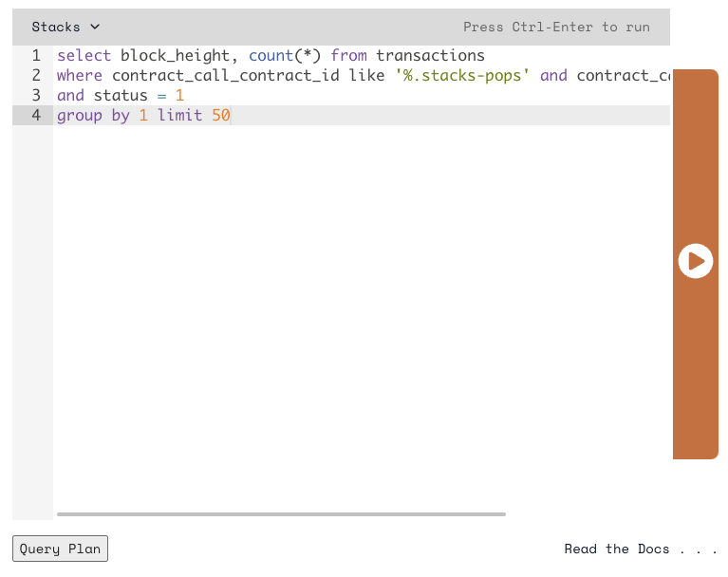Viewport: 728px width, 577px height.
Task: Click the 'like' operator on line 2
Action: 366,75
